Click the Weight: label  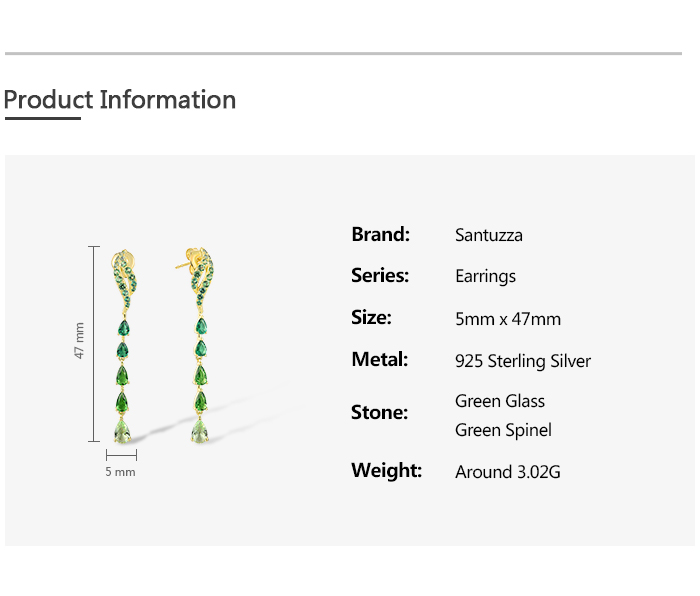click(x=387, y=470)
